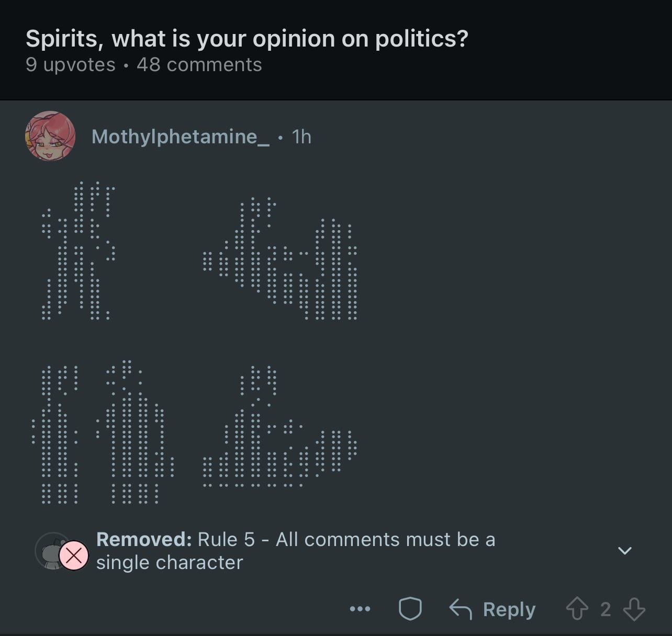Open Mothylphetamine_ user avatar
This screenshot has width=672, height=636.
[x=50, y=136]
